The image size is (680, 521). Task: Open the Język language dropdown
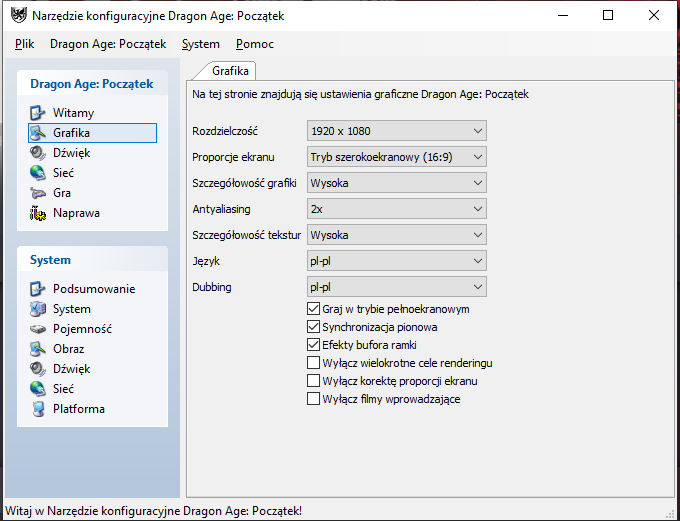pos(397,261)
